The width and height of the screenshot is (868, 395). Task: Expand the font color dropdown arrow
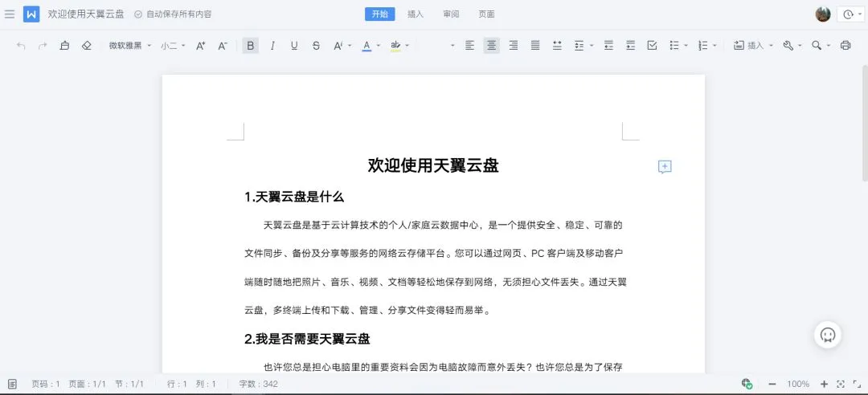click(379, 46)
